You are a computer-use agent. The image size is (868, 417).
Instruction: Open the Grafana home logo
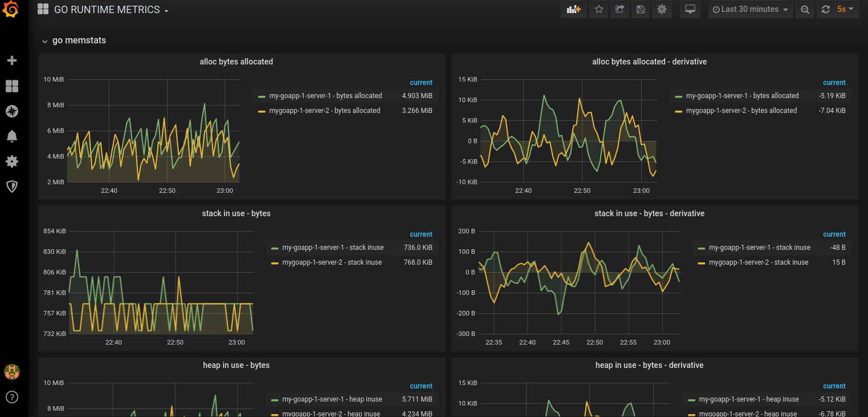(11, 10)
